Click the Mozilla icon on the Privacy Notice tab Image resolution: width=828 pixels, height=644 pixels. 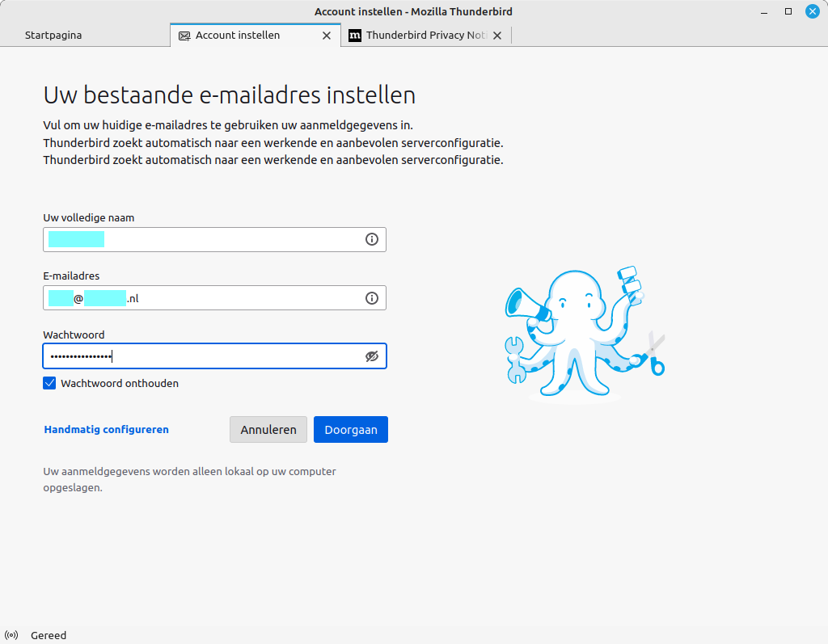(354, 36)
